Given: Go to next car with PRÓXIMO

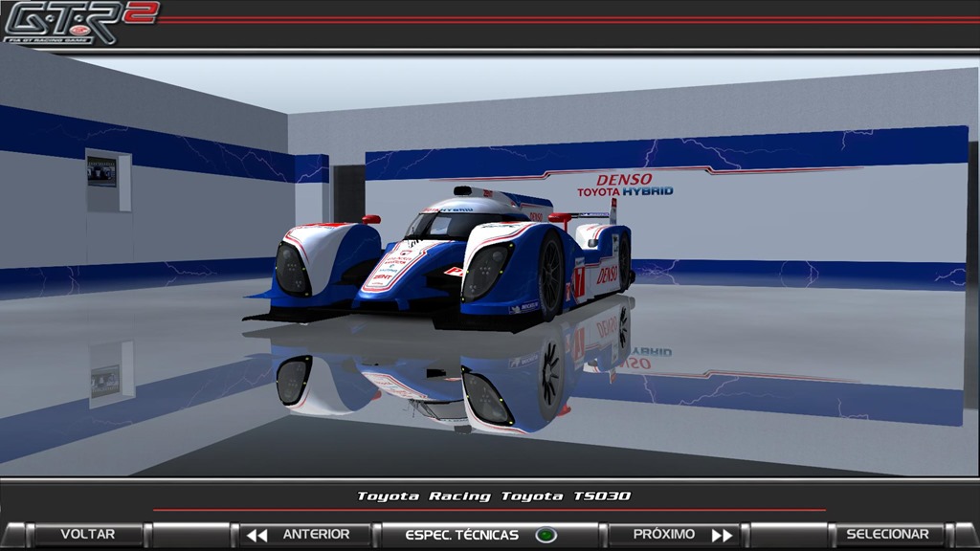Looking at the screenshot, I should [674, 535].
